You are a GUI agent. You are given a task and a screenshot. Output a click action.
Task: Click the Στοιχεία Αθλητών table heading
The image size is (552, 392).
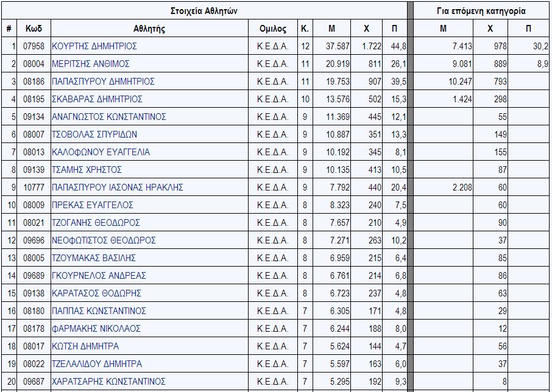tap(204, 10)
